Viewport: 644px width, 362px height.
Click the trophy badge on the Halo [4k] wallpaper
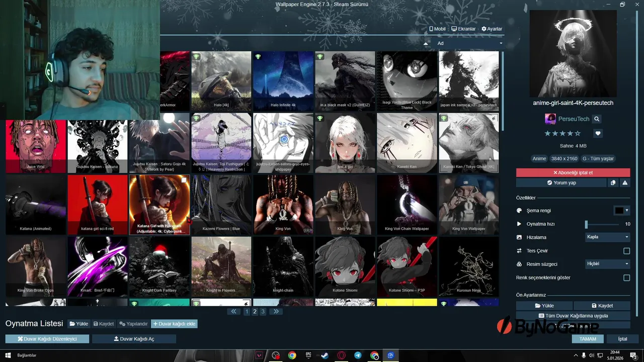[x=196, y=56]
